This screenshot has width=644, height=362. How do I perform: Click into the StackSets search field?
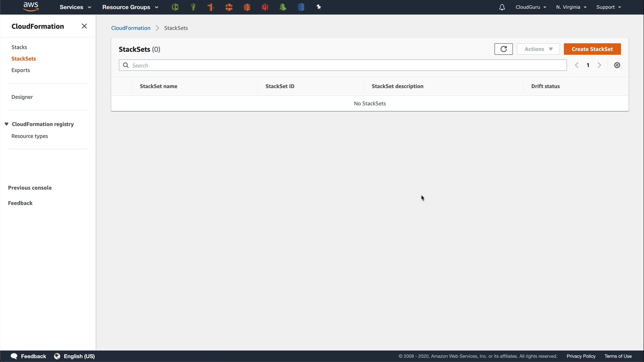[x=345, y=65]
